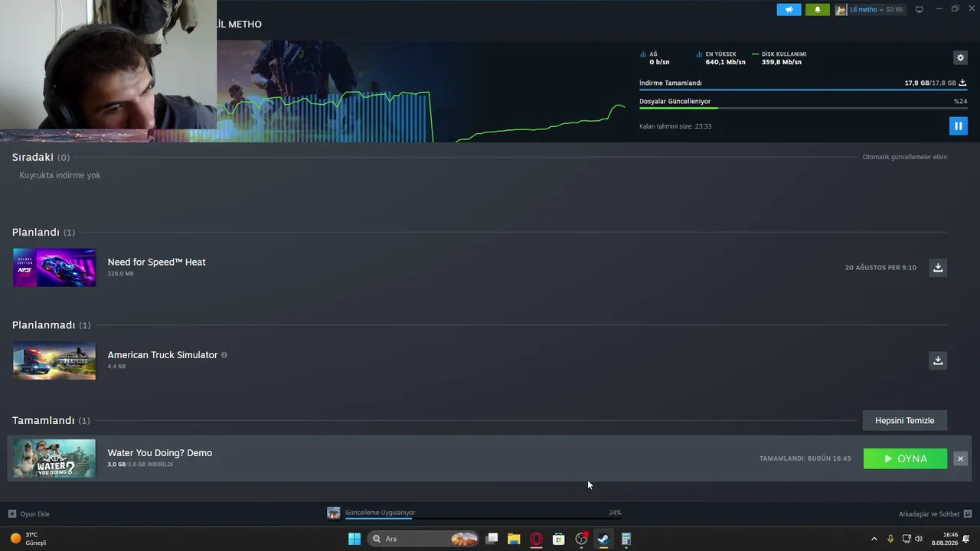Click the LİL METHO header title
The height and width of the screenshot is (551, 980).
pyautogui.click(x=240, y=24)
